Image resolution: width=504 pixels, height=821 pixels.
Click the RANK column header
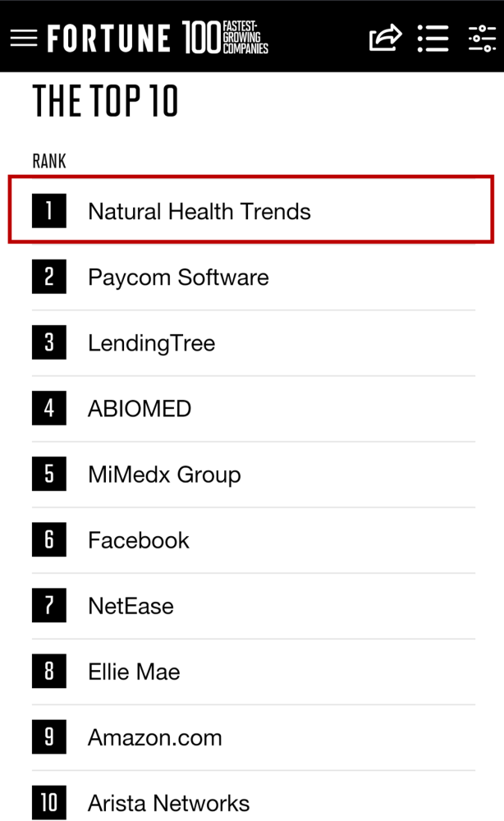tap(49, 161)
